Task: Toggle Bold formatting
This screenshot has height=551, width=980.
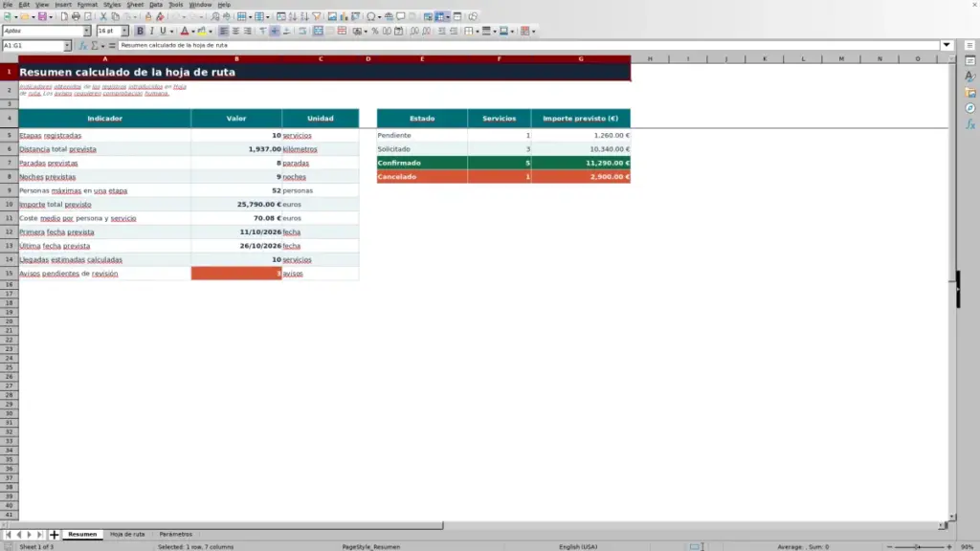Action: tap(140, 32)
